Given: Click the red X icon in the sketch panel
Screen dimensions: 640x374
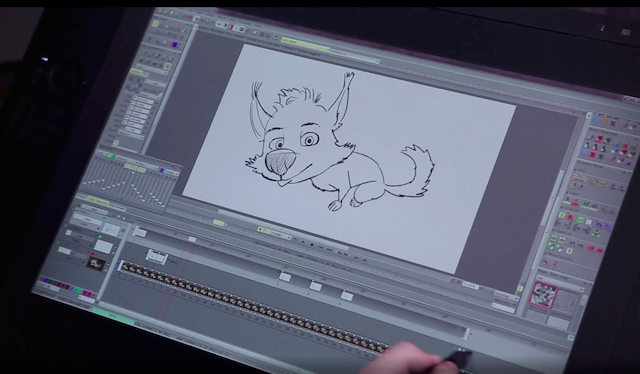Looking at the screenshot, I should 593,155.
